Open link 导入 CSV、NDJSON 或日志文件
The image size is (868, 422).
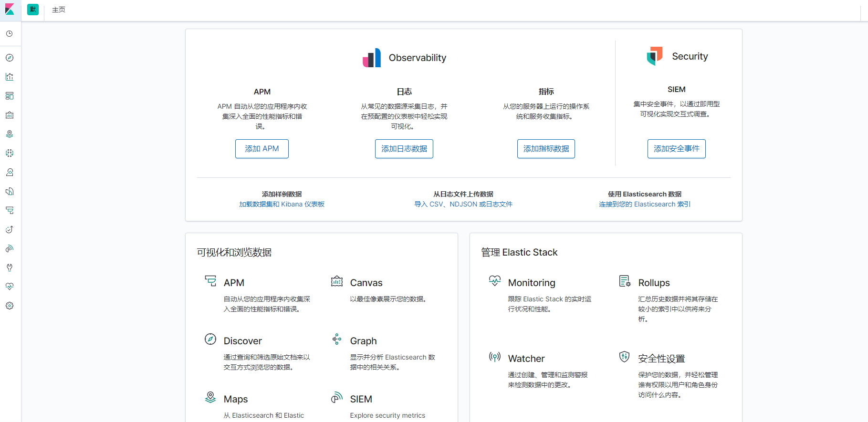(463, 204)
